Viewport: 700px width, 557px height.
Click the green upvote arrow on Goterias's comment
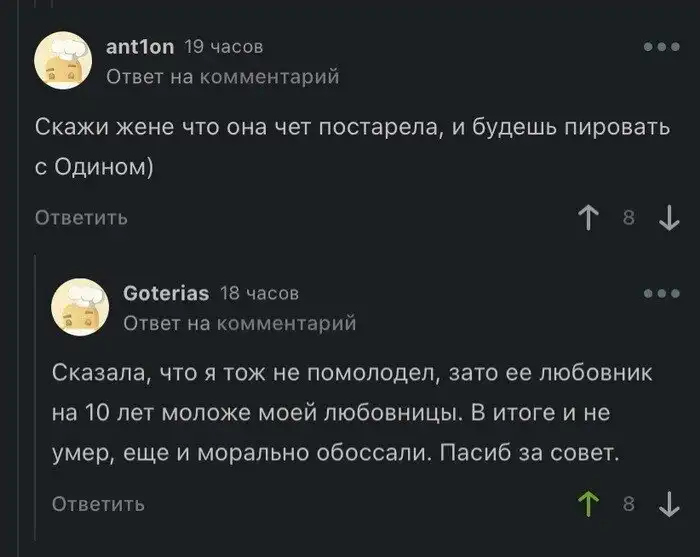point(587,504)
